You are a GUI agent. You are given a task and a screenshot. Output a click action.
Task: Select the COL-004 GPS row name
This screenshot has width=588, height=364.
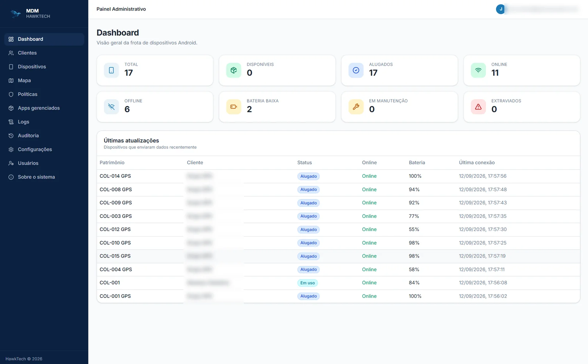coord(116,270)
